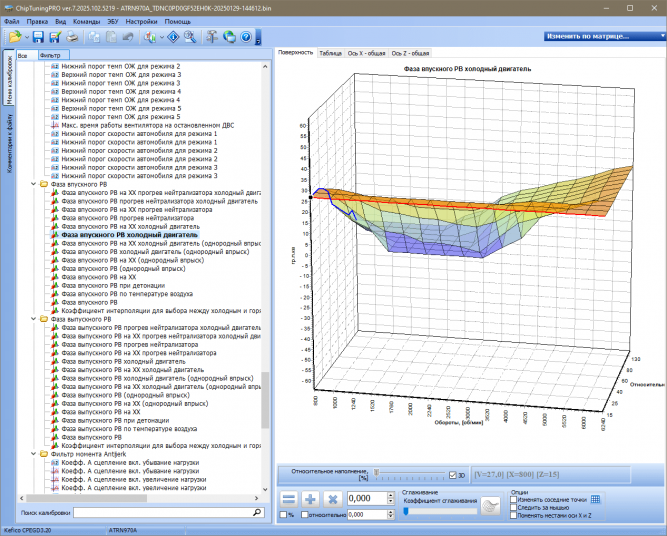Click the save-as floppy with pencil icon
The width and height of the screenshot is (667, 536).
pos(55,37)
